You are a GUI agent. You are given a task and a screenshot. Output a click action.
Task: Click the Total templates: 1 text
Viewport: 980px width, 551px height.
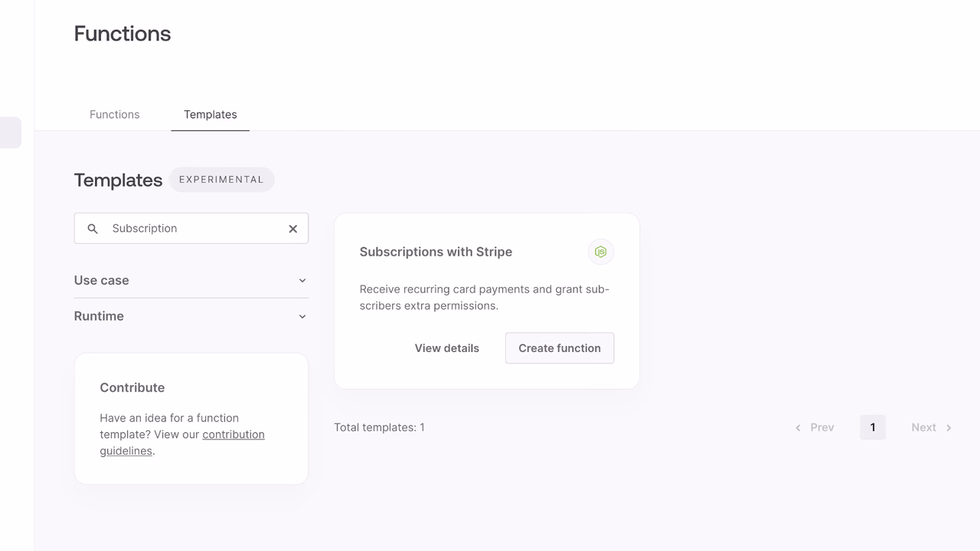click(379, 428)
